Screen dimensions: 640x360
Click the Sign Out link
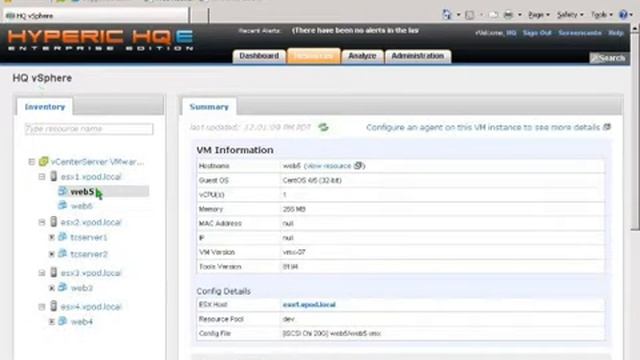[x=537, y=33]
